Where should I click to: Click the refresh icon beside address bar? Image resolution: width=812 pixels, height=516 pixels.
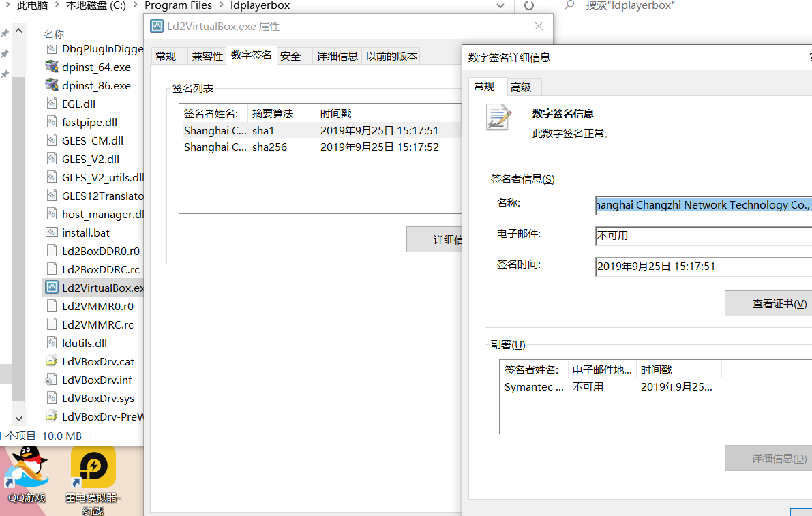pos(529,5)
